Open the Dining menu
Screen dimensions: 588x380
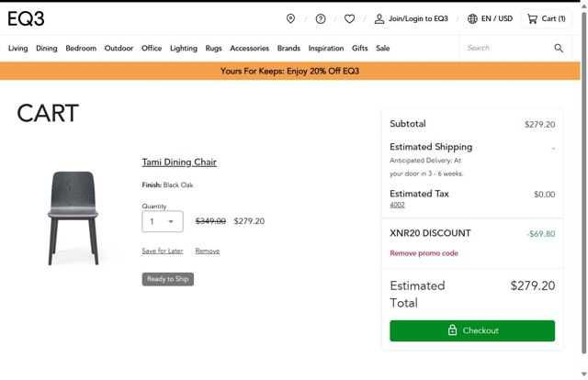47,48
